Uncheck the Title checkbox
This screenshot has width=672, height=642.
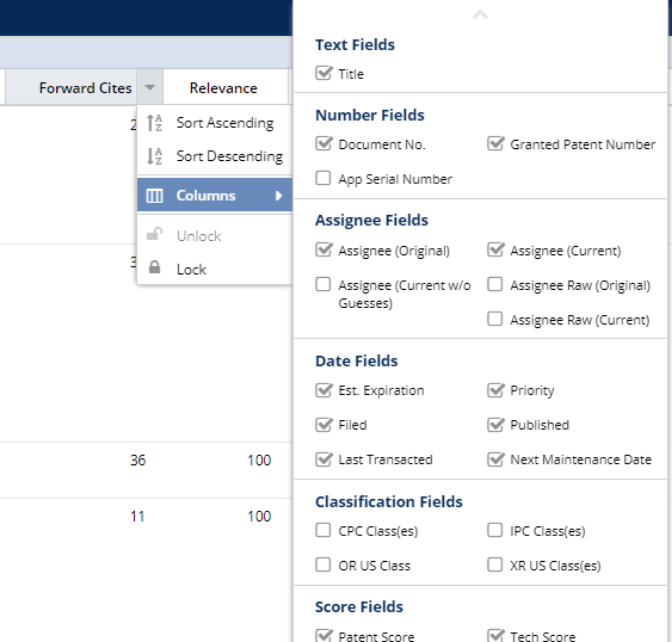(x=324, y=73)
